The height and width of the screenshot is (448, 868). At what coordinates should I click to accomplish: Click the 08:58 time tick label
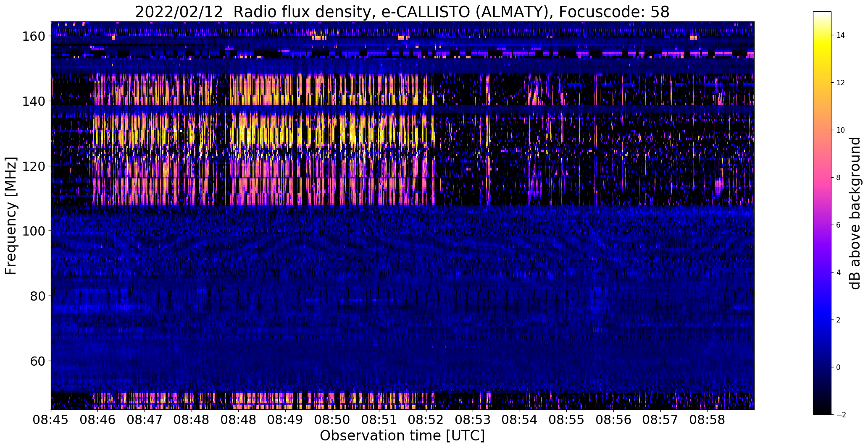707,420
